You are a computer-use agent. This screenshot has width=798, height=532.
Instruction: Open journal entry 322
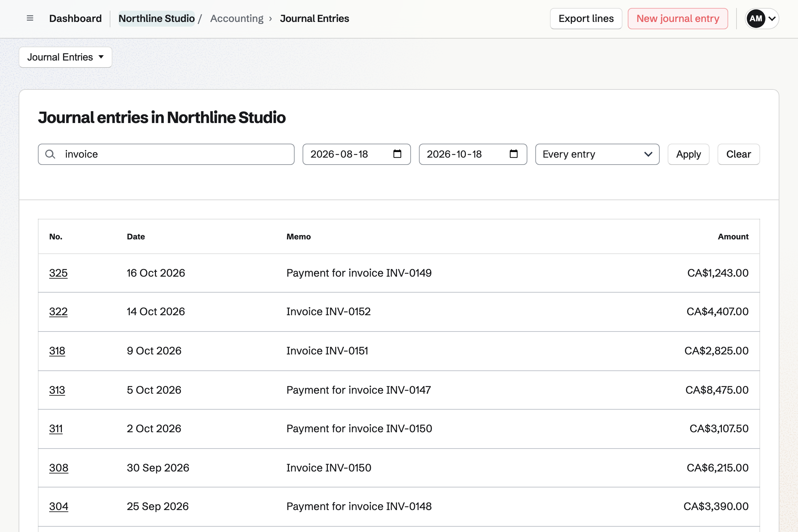click(x=59, y=312)
